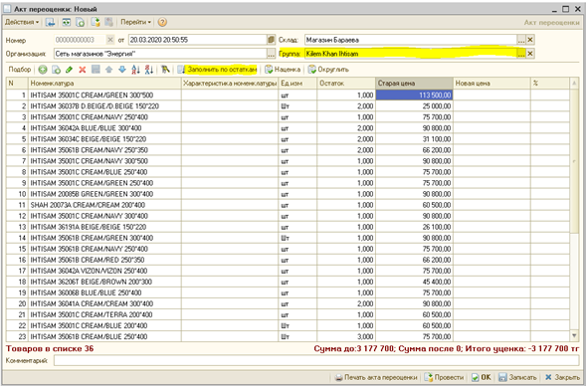Edit the current row with the green pencil icon
This screenshot has width=588, height=386.
pos(69,70)
